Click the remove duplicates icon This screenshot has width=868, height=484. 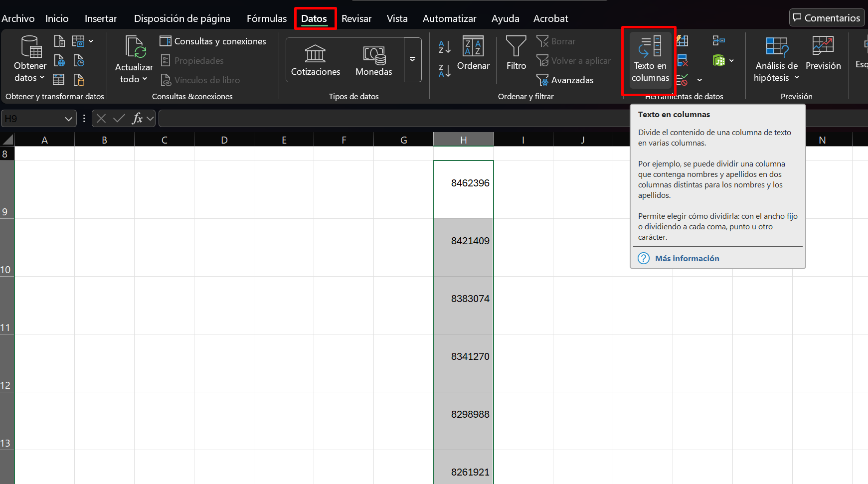(683, 61)
